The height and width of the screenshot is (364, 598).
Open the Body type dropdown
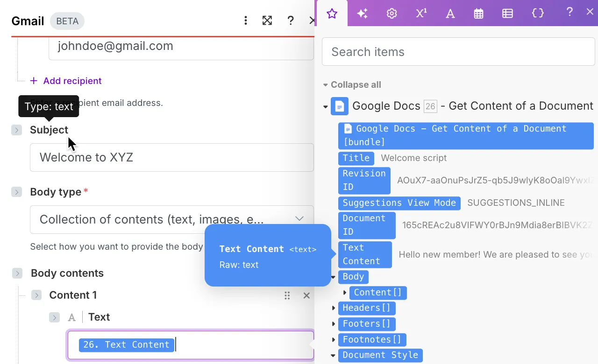(171, 219)
